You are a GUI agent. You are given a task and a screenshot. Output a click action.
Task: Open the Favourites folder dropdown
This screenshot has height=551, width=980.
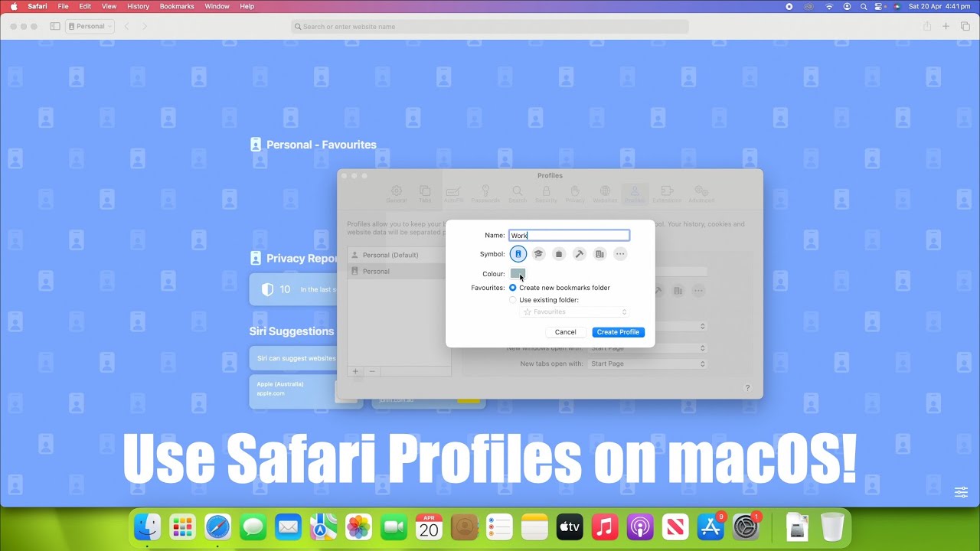pos(574,312)
